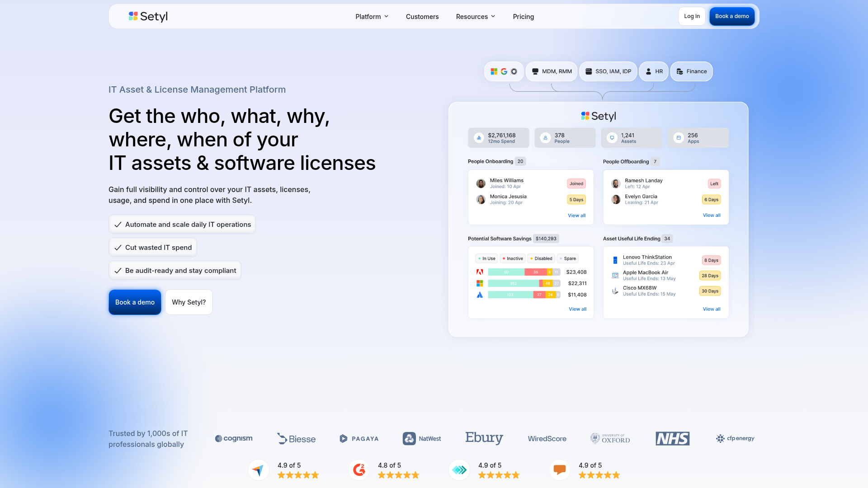Viewport: 868px width, 488px height.
Task: Click the Atlassian usage bar
Action: click(524, 295)
